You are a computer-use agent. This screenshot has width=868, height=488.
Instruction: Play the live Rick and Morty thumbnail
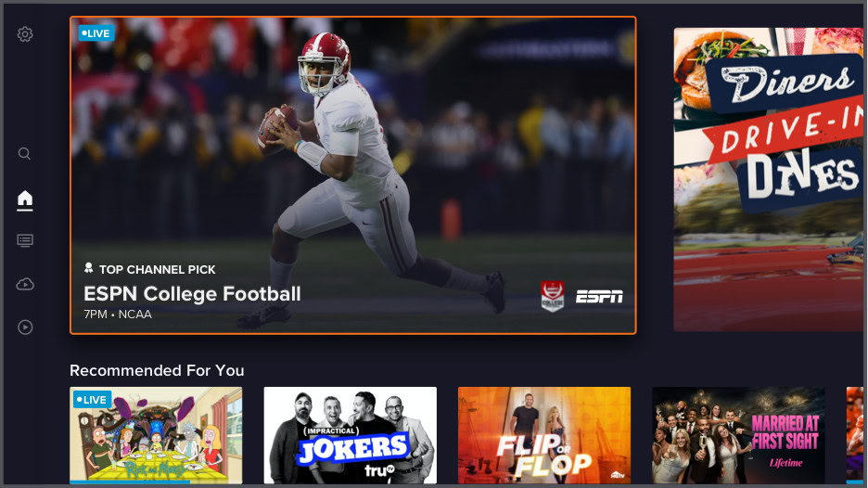pos(156,435)
